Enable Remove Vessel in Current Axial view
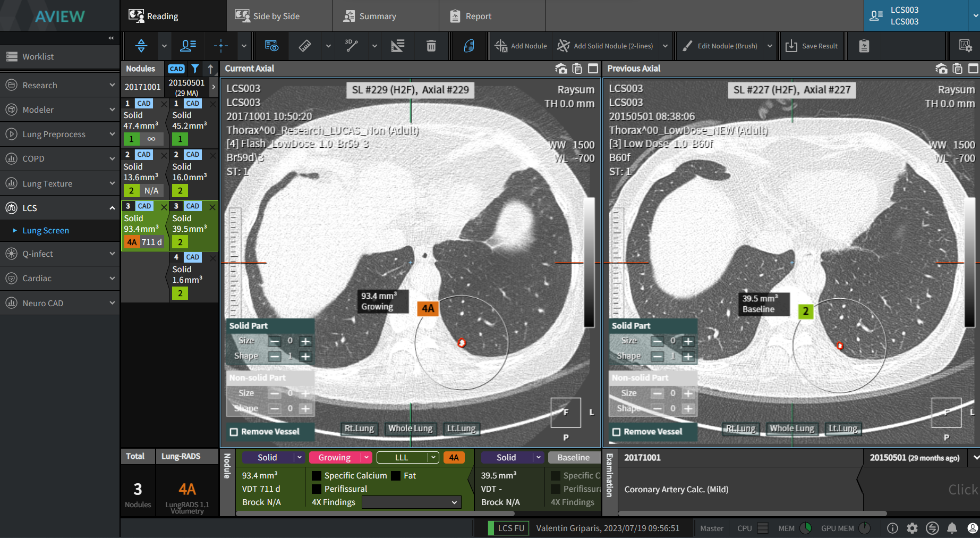This screenshot has height=538, width=980. [234, 432]
